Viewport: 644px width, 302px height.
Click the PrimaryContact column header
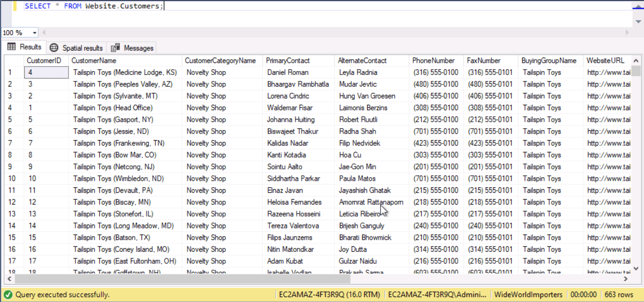(x=299, y=61)
